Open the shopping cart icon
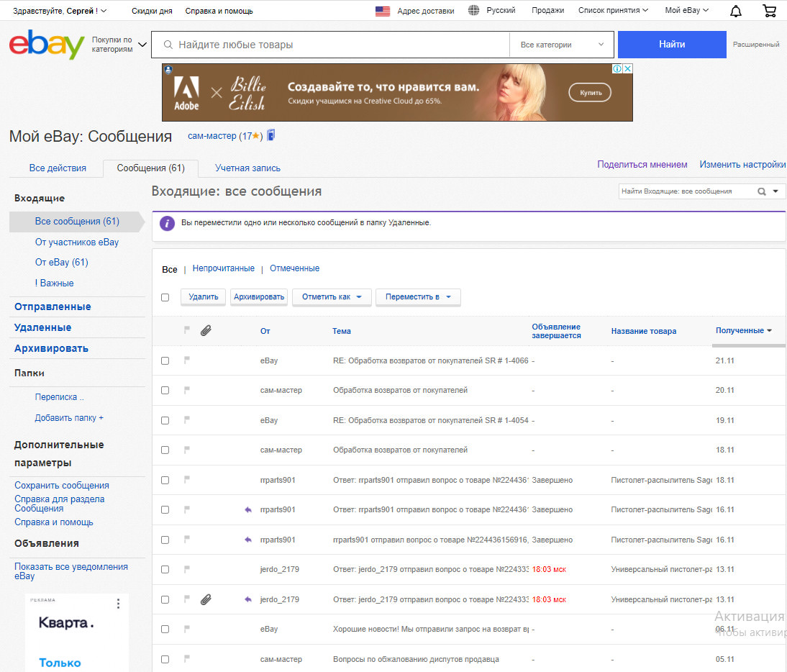 click(x=769, y=11)
